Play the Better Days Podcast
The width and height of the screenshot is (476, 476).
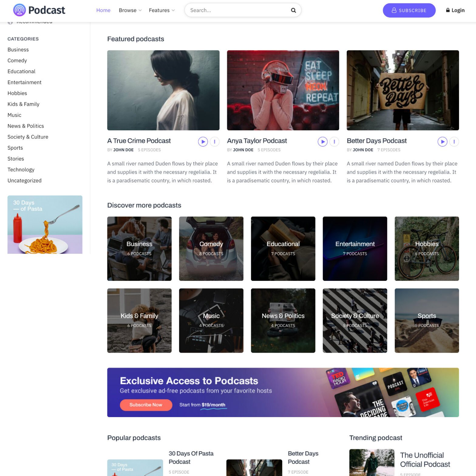pyautogui.click(x=442, y=141)
